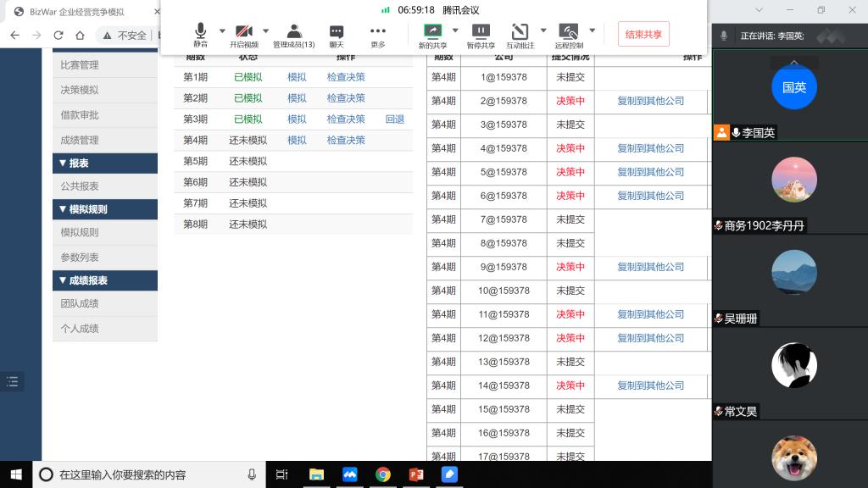Start a 新的共享 screen share
This screenshot has width=868, height=488.
(433, 32)
